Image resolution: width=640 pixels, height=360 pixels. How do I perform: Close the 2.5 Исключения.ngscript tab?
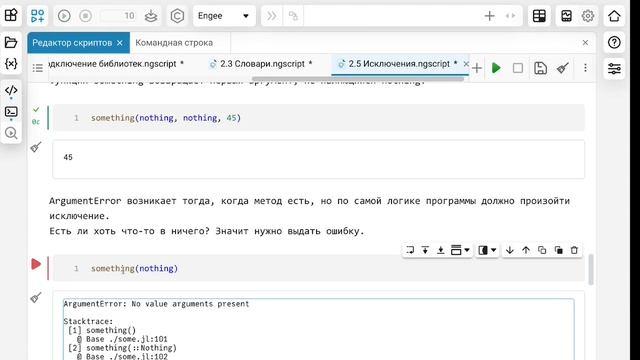pos(466,64)
